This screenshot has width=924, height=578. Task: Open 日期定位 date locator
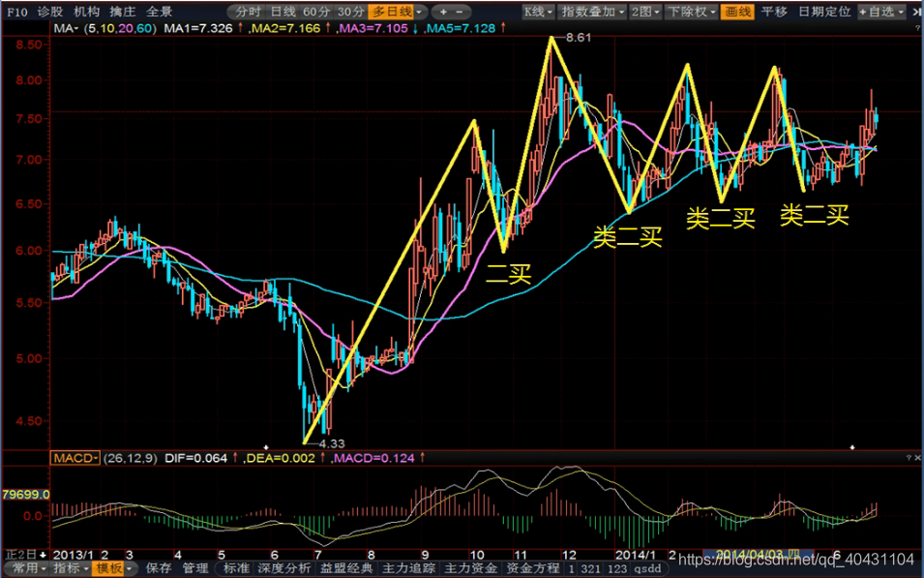[x=823, y=12]
